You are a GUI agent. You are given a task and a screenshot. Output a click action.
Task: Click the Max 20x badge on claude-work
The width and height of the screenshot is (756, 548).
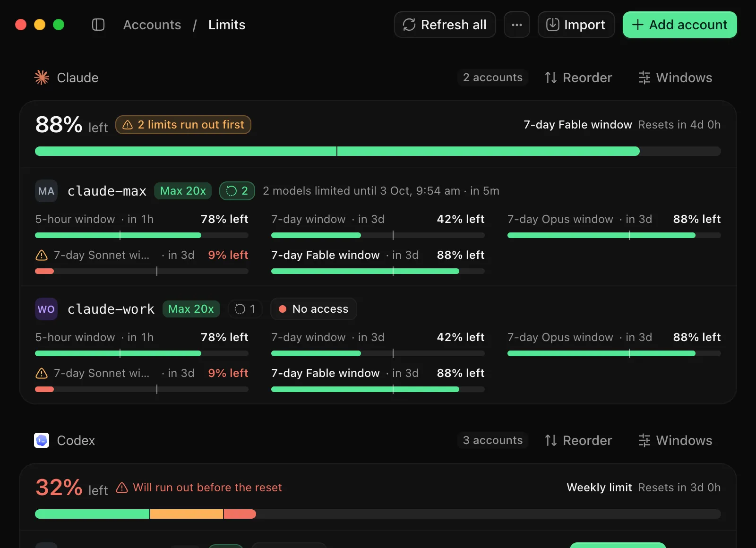191,309
